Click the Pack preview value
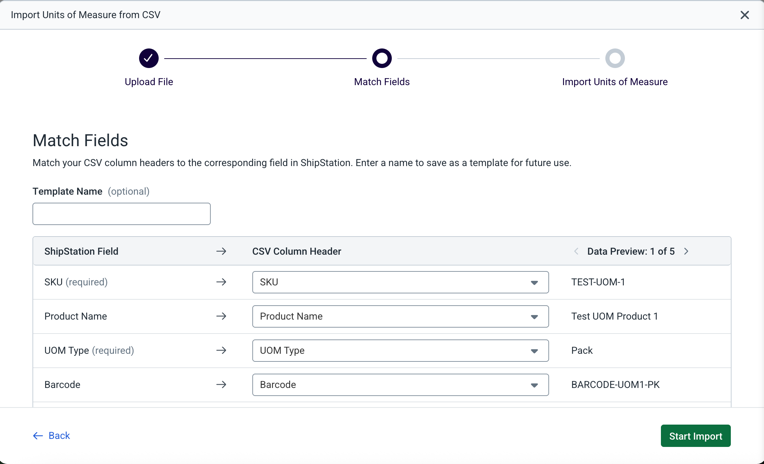 (x=582, y=350)
